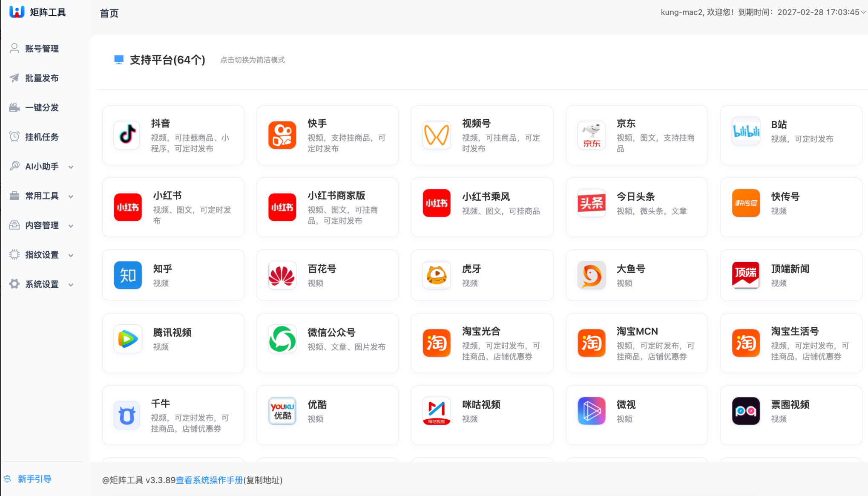
Task: Click the 小红书商家版 platform icon
Action: [x=282, y=207]
